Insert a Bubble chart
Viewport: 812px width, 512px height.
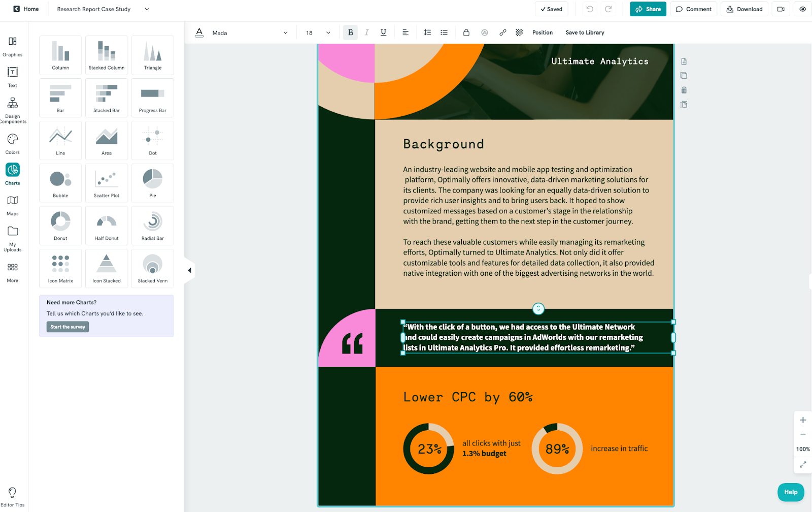click(x=60, y=183)
